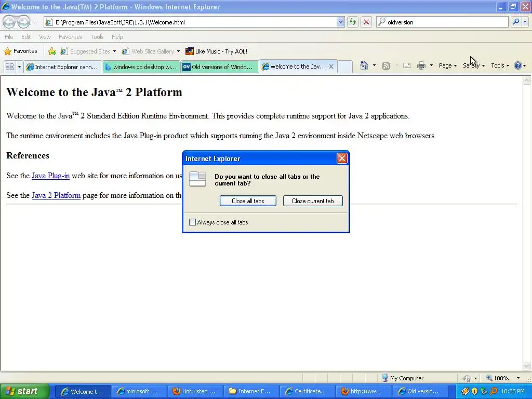Image resolution: width=532 pixels, height=399 pixels.
Task: Open the Tools command bar dropdown
Action: [500, 65]
